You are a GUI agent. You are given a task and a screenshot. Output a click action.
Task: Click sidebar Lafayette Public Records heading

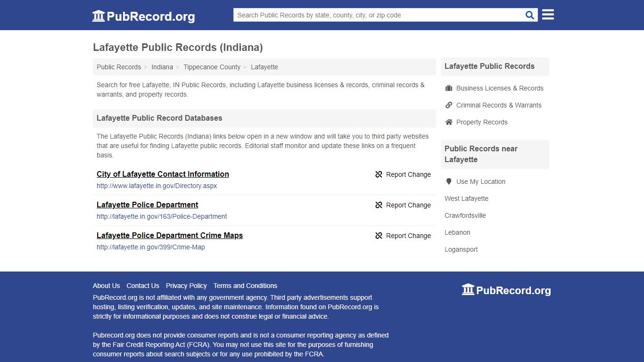[489, 66]
